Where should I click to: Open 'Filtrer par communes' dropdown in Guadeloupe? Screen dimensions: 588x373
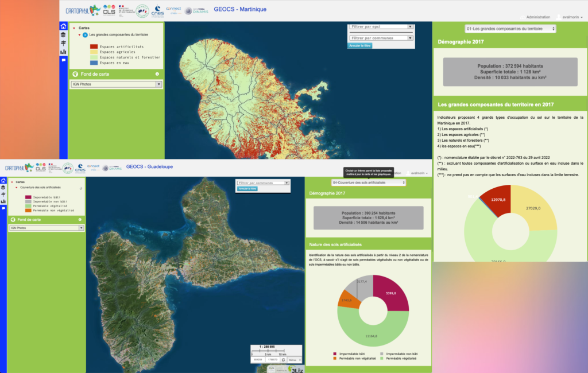pos(263,183)
